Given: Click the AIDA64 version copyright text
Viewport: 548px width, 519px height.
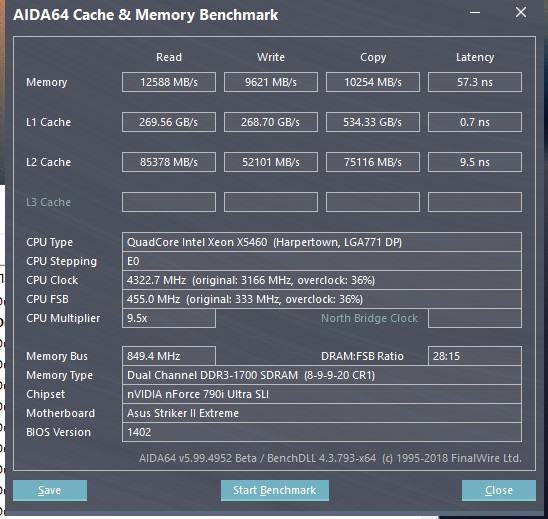Looking at the screenshot, I should (x=330, y=458).
